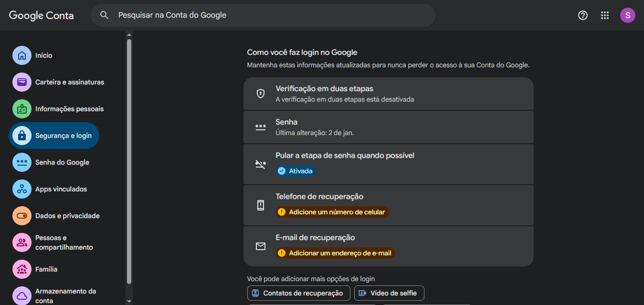
Task: Open Pessoas e compartilhamento people icon
Action: [21, 242]
